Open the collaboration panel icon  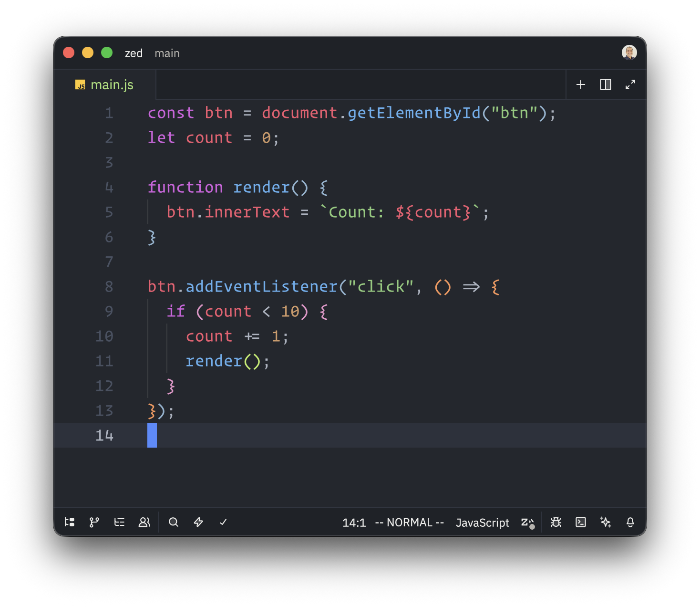(x=144, y=522)
